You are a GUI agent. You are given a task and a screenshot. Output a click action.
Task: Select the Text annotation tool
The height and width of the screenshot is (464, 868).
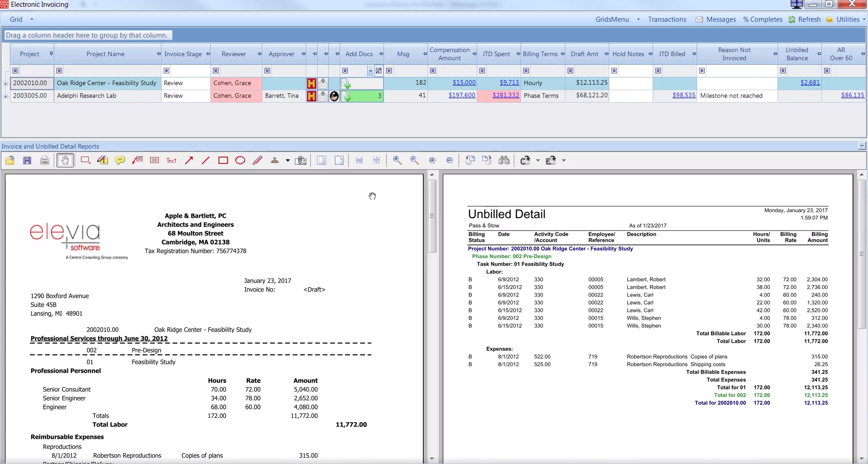coord(171,160)
